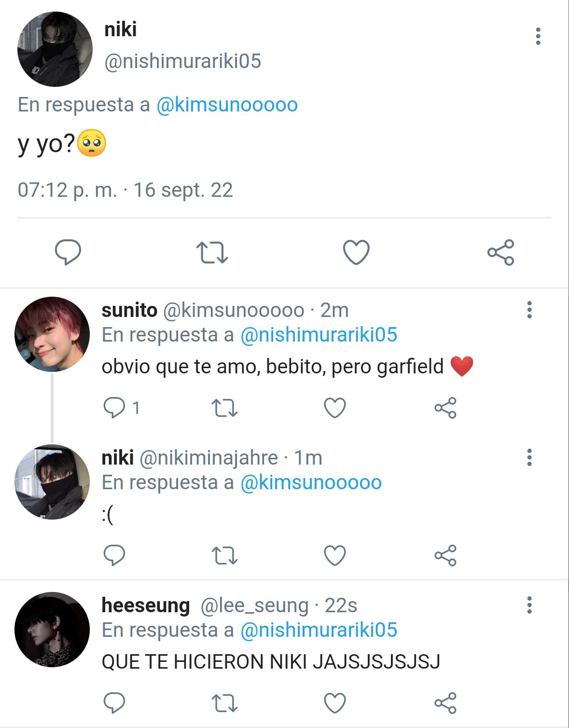Screen dimensions: 569x728
Task: Open options menu of main tweet
Action: pos(538,36)
